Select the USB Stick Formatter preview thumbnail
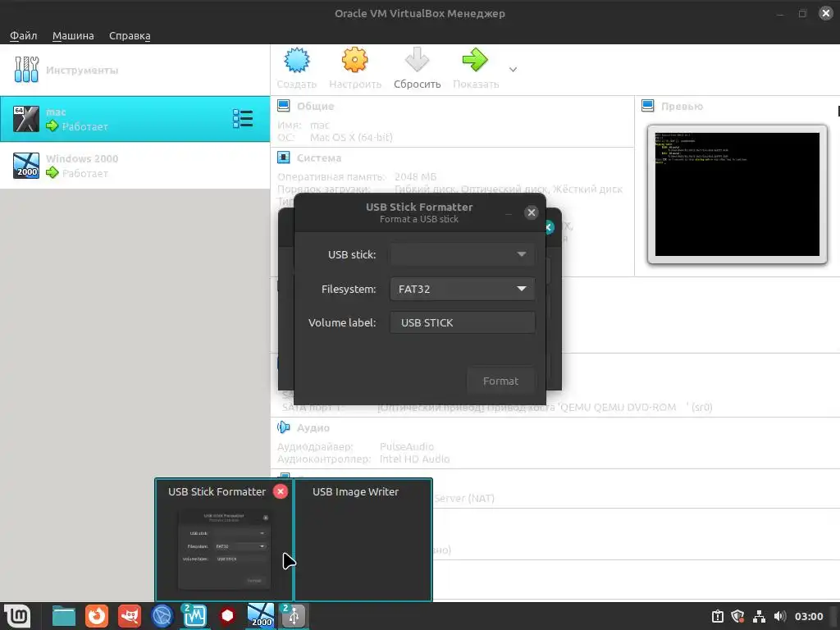The height and width of the screenshot is (630, 840). [224, 549]
